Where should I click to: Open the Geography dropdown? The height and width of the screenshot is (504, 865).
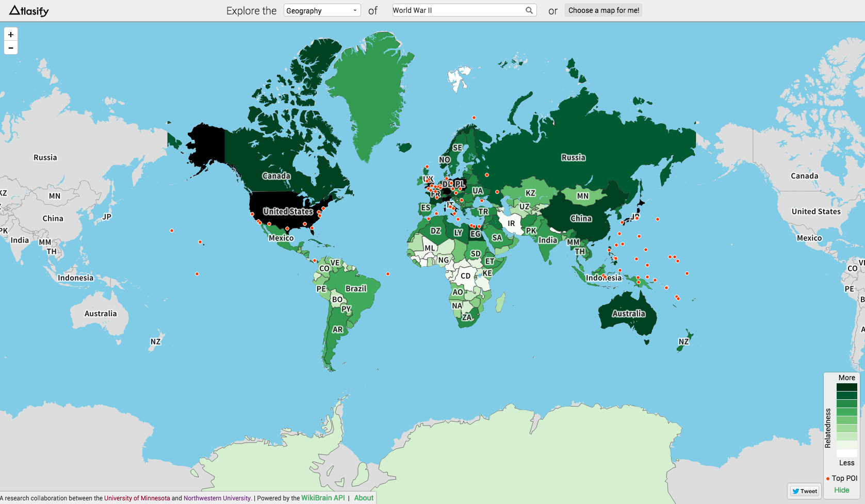pyautogui.click(x=322, y=10)
